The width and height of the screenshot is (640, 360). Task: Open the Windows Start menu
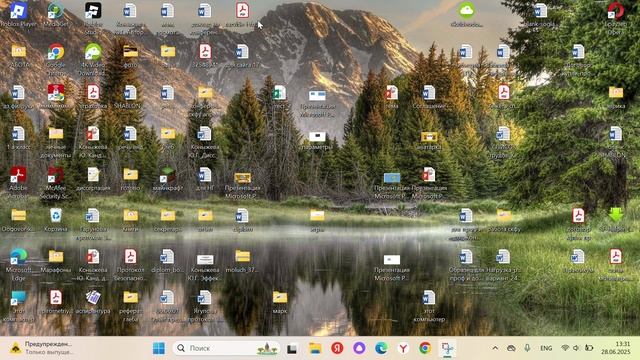pos(159,348)
